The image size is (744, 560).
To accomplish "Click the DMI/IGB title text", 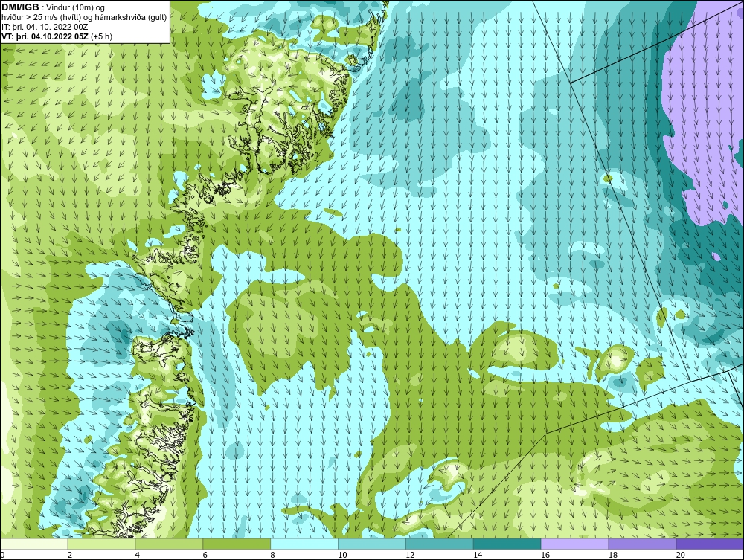I will tap(20, 7).
